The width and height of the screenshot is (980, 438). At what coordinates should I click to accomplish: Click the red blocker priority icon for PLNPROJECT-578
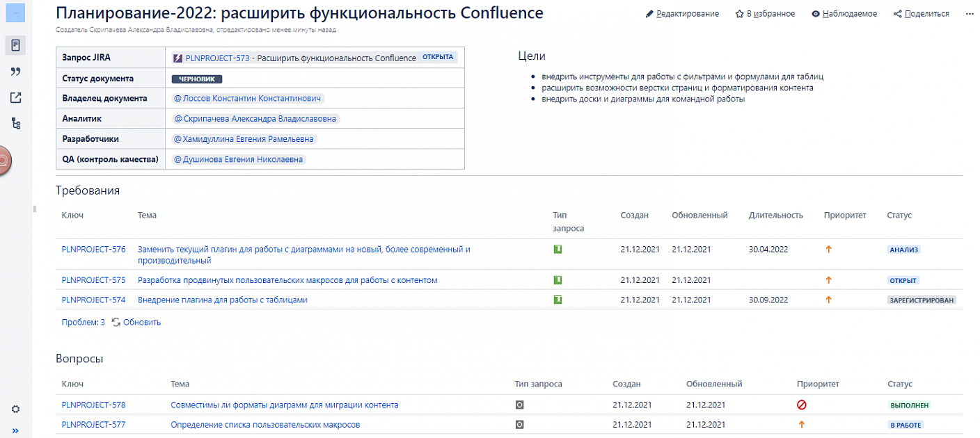pos(802,405)
